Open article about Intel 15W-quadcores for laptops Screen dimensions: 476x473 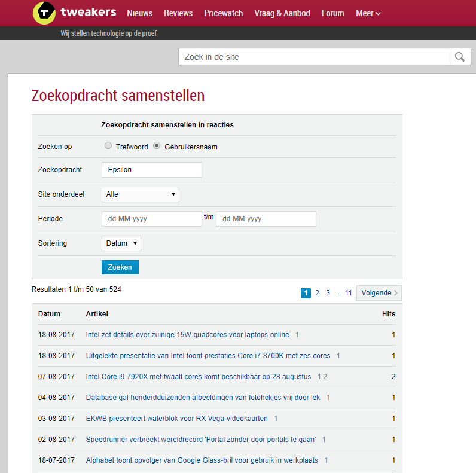(x=187, y=335)
